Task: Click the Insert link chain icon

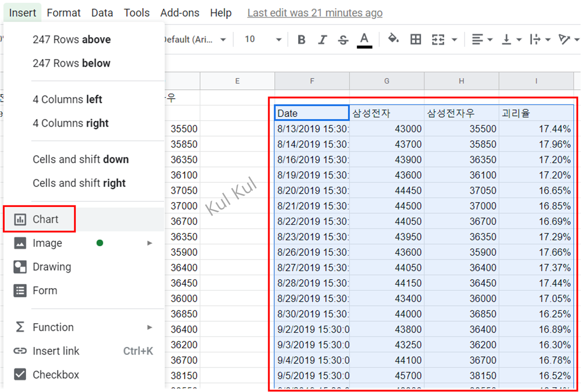Action: click(x=20, y=351)
